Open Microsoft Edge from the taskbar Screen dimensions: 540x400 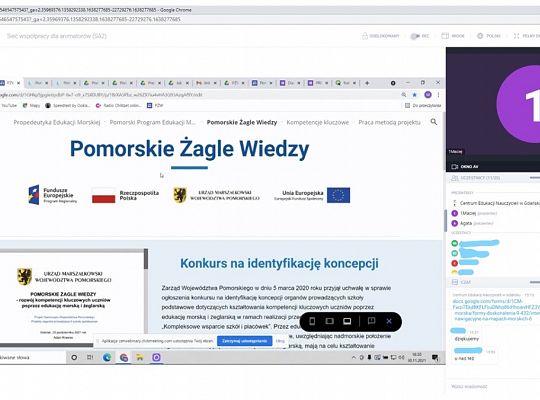click(x=107, y=357)
